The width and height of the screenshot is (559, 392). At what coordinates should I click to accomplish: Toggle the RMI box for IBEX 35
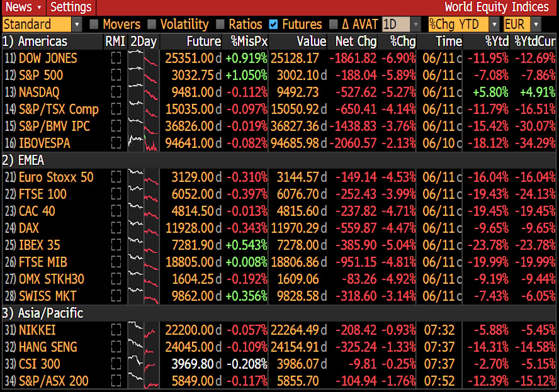[116, 245]
